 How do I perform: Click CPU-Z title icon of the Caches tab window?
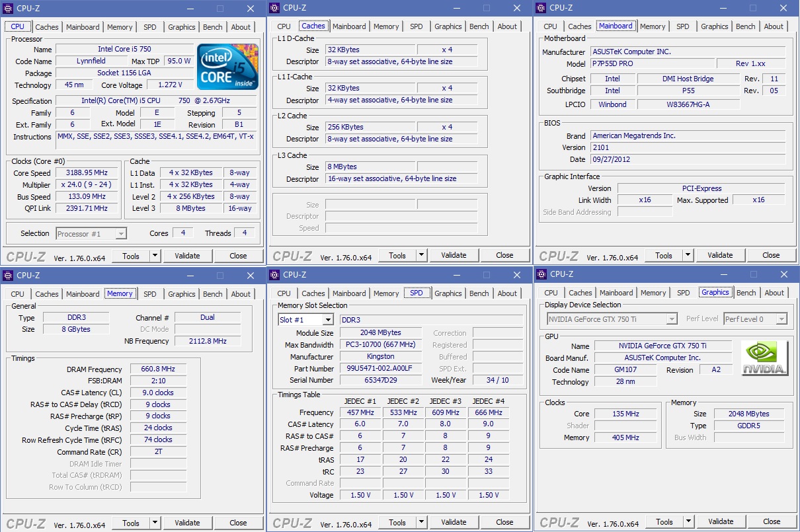[275, 8]
